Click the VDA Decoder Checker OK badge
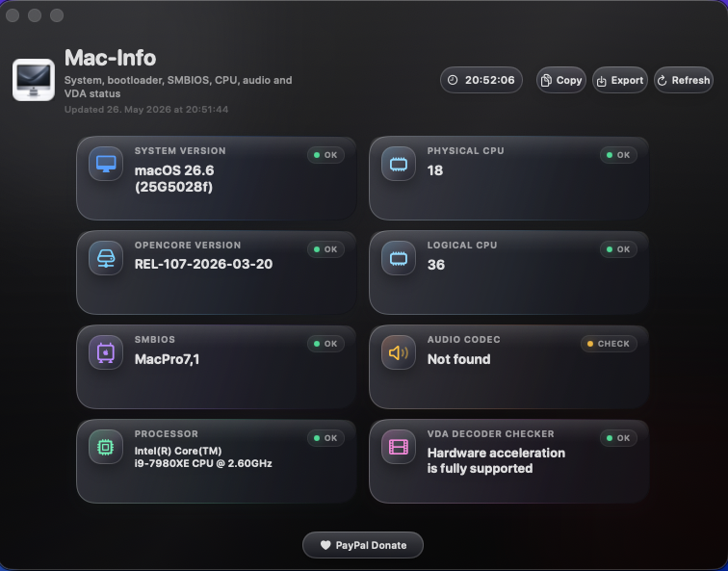Screen dimensions: 728x571 click(618, 438)
